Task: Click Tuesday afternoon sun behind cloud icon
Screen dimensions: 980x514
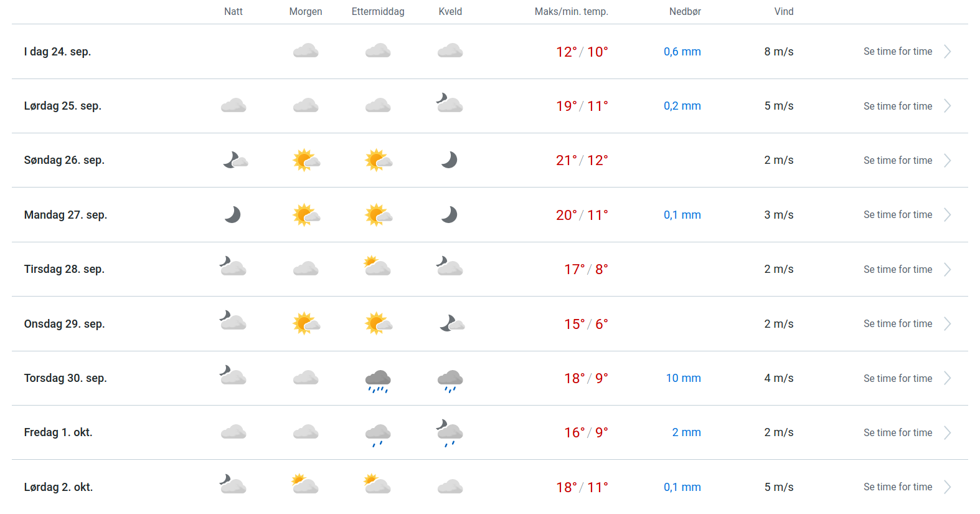Action: 377,267
